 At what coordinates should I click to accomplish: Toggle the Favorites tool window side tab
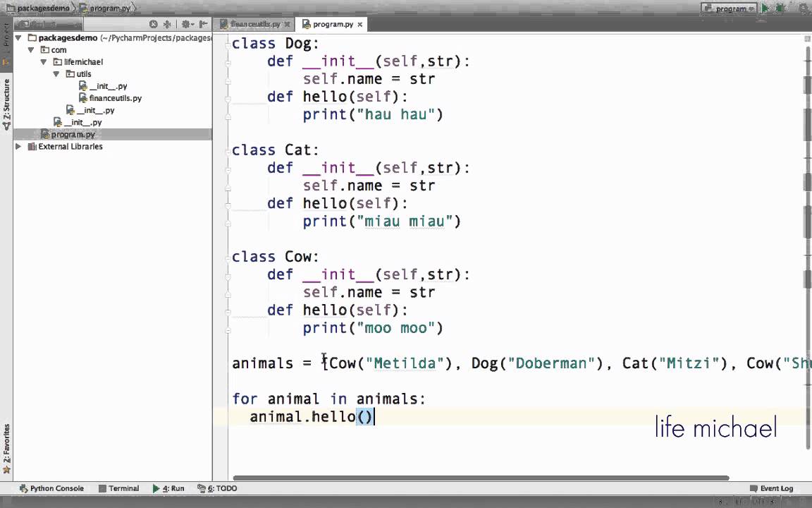coord(6,449)
